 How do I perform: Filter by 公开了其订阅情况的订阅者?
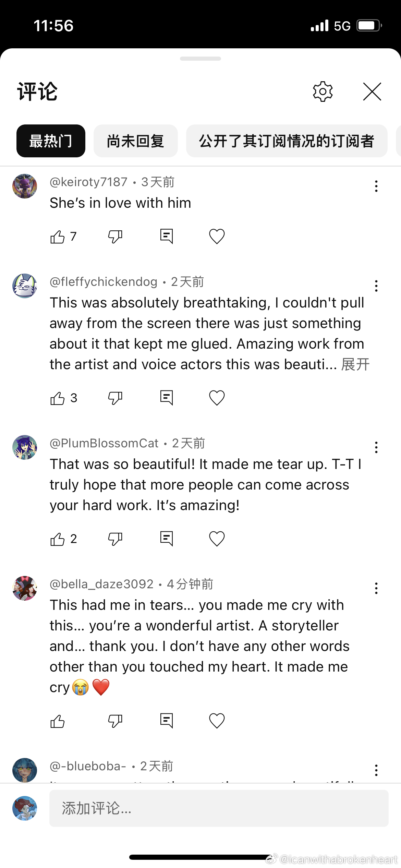pos(287,141)
